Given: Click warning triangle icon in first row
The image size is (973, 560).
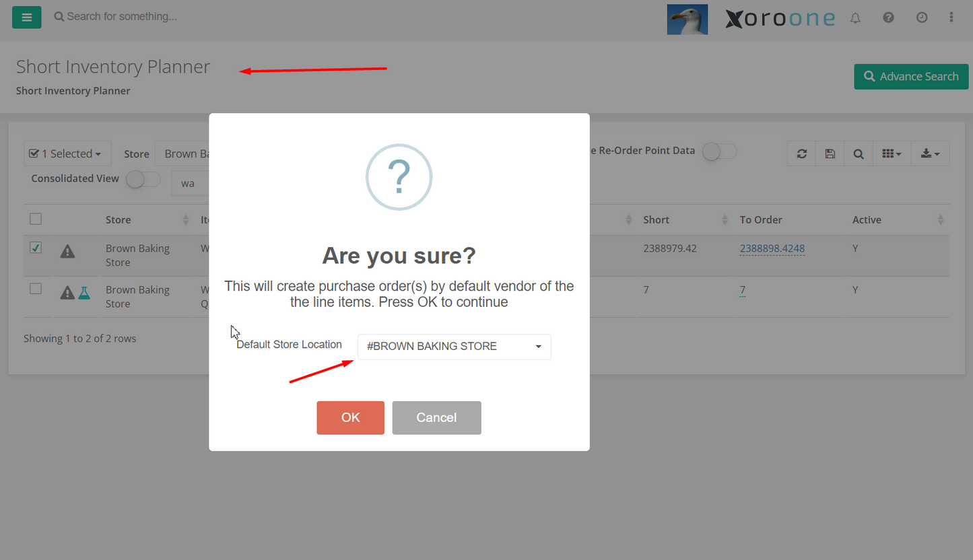Looking at the screenshot, I should [67, 252].
